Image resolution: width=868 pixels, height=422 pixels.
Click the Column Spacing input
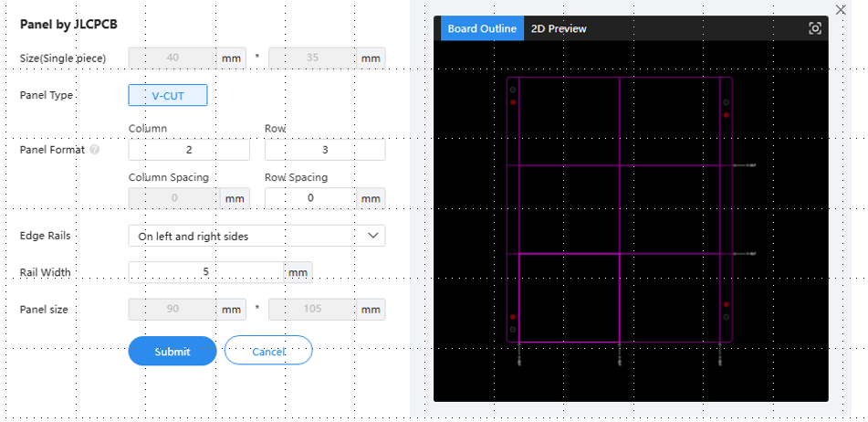click(x=173, y=198)
